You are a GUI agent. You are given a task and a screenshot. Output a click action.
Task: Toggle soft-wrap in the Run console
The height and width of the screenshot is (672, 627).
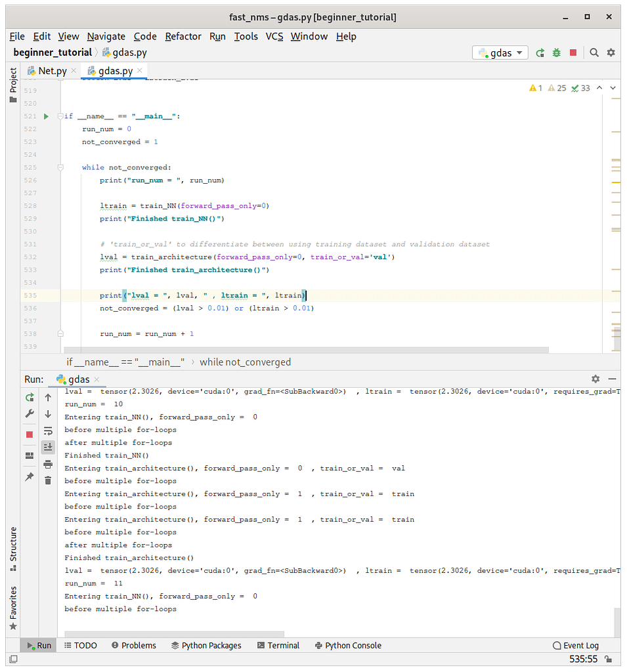click(48, 431)
